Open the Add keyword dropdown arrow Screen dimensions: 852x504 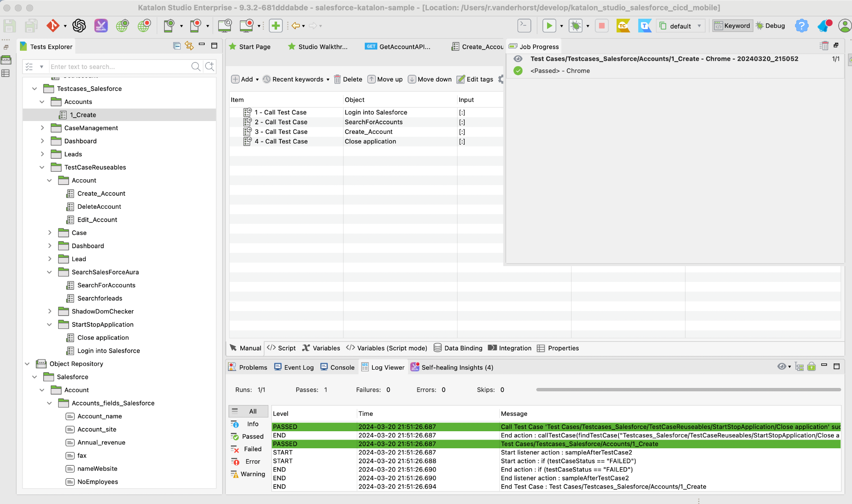257,79
